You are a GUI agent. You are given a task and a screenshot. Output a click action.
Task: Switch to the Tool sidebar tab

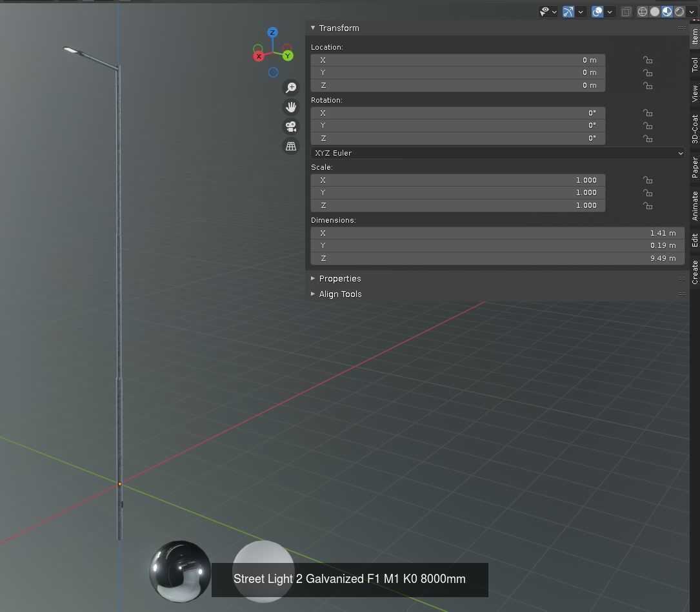click(695, 65)
